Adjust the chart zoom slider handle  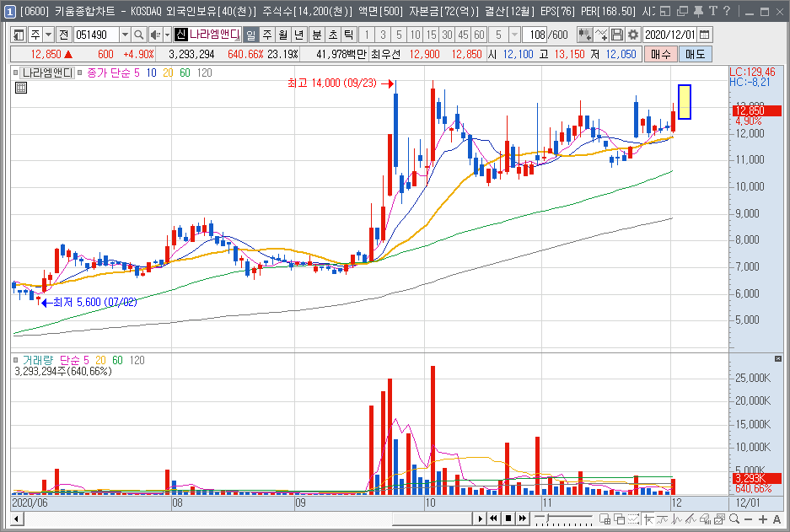(x=548, y=519)
